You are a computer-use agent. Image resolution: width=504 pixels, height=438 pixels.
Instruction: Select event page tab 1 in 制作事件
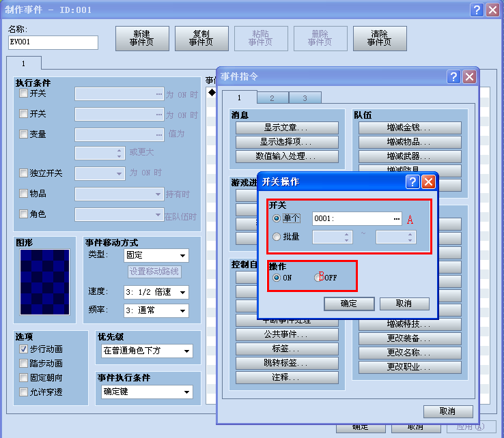coord(23,63)
